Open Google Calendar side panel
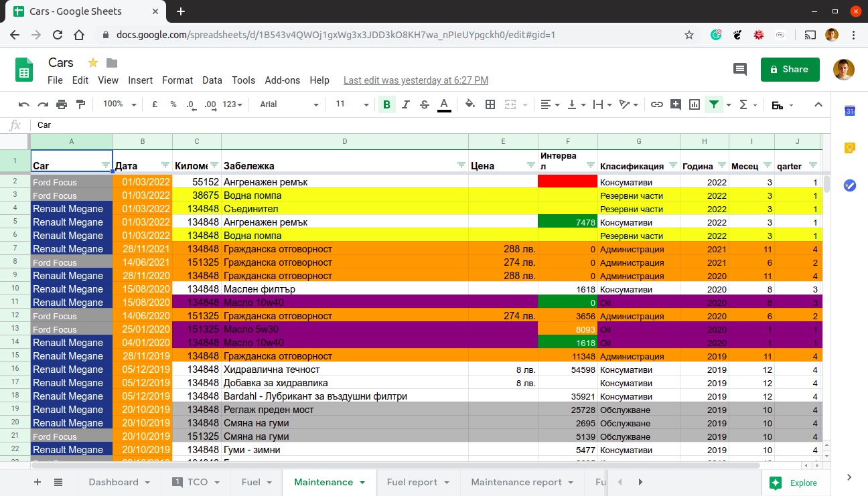Viewport: 868px width, 496px height. click(849, 111)
